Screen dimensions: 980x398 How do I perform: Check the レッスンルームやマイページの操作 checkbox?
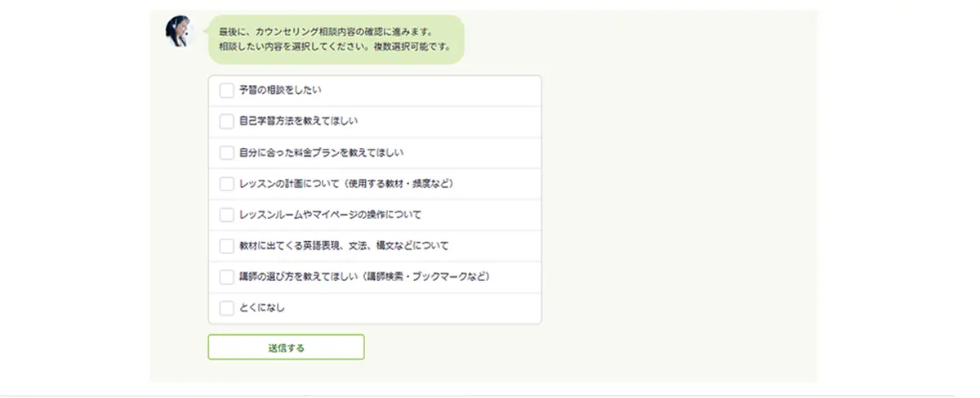[x=227, y=215]
